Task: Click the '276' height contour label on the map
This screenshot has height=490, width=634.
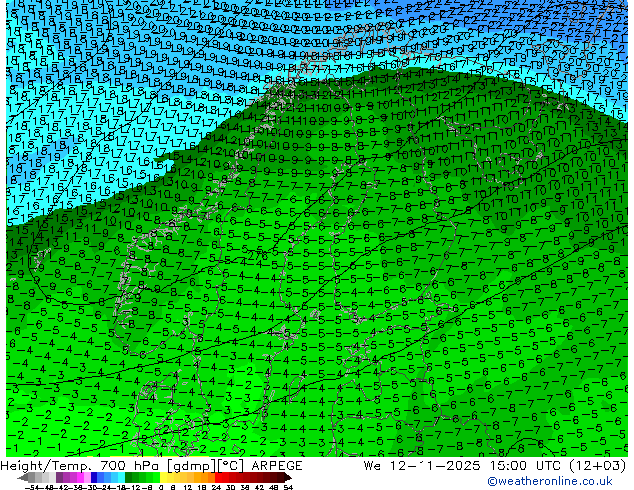Action: coord(258,256)
